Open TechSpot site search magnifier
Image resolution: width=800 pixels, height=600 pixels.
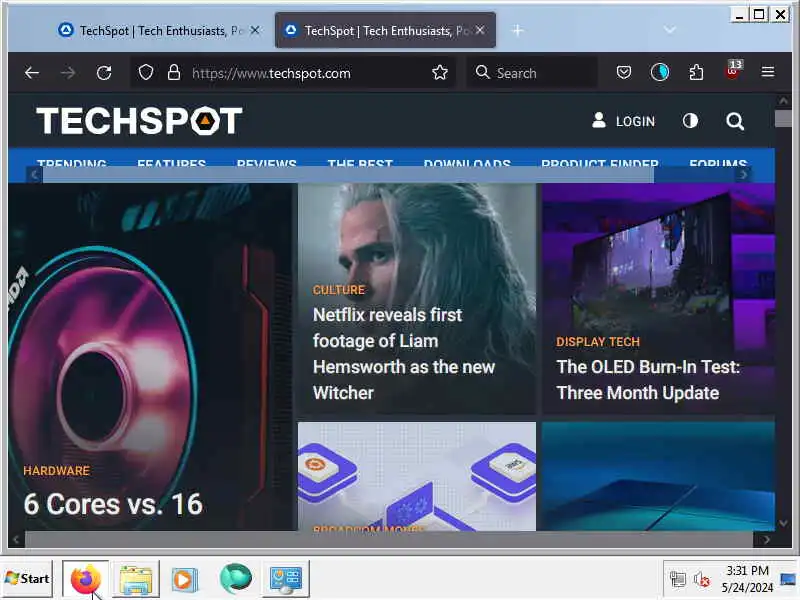pos(735,121)
